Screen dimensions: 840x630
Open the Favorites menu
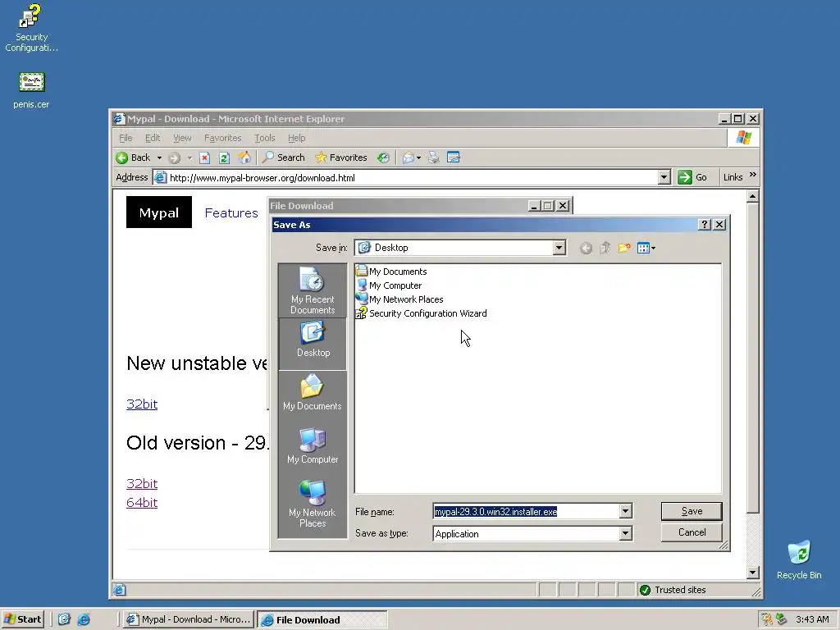(222, 138)
